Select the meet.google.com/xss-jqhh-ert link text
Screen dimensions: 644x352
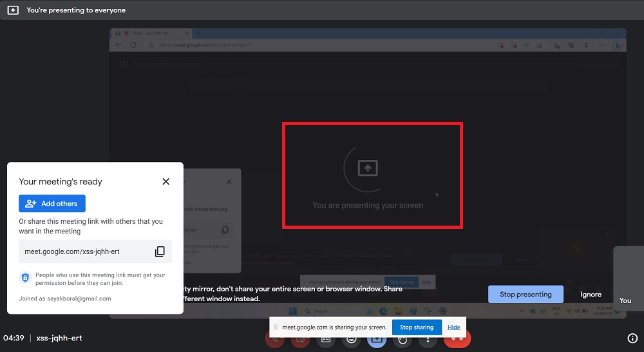pos(72,251)
